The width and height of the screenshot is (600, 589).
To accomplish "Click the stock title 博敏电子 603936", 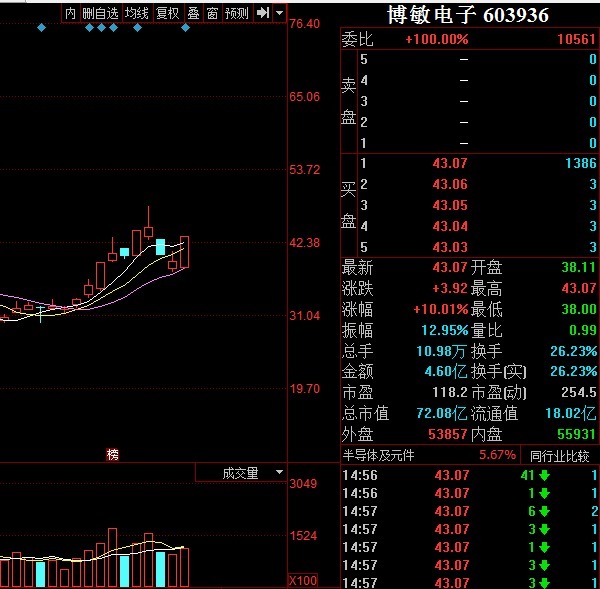I will coord(468,15).
